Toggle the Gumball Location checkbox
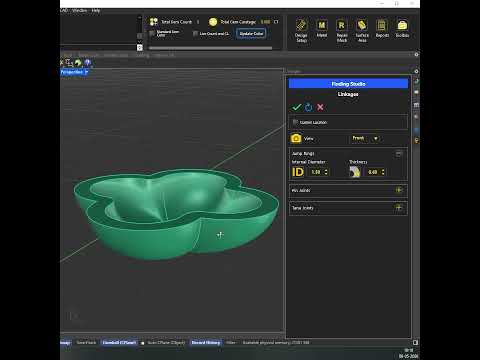Viewport: 480px width, 360px height. point(295,122)
